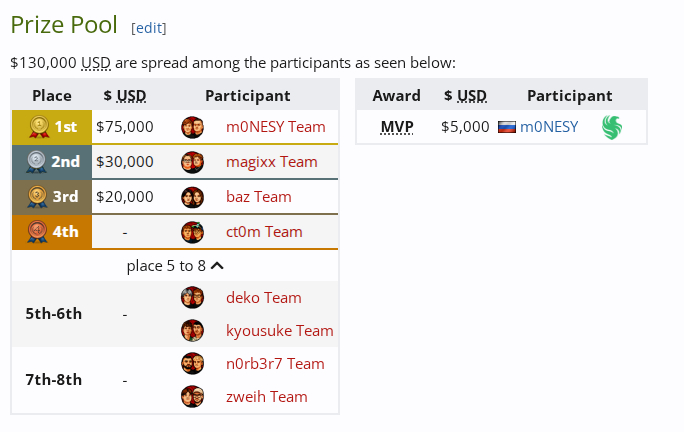The height and width of the screenshot is (432, 684).
Task: Open the magixx Team page
Action: point(272,162)
